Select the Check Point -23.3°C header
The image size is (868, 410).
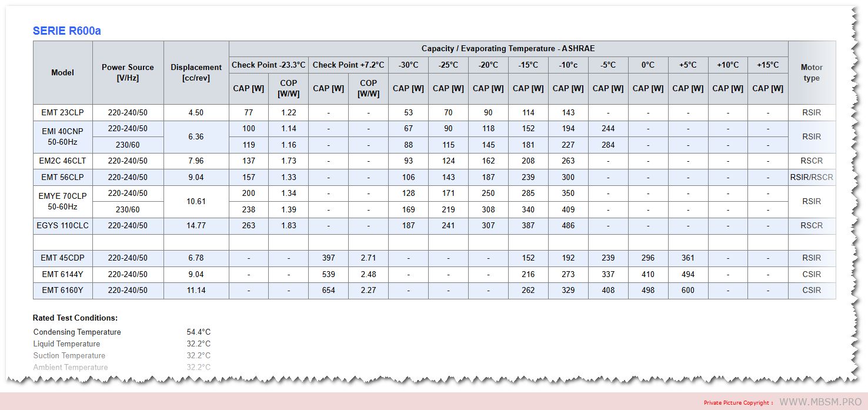click(269, 65)
